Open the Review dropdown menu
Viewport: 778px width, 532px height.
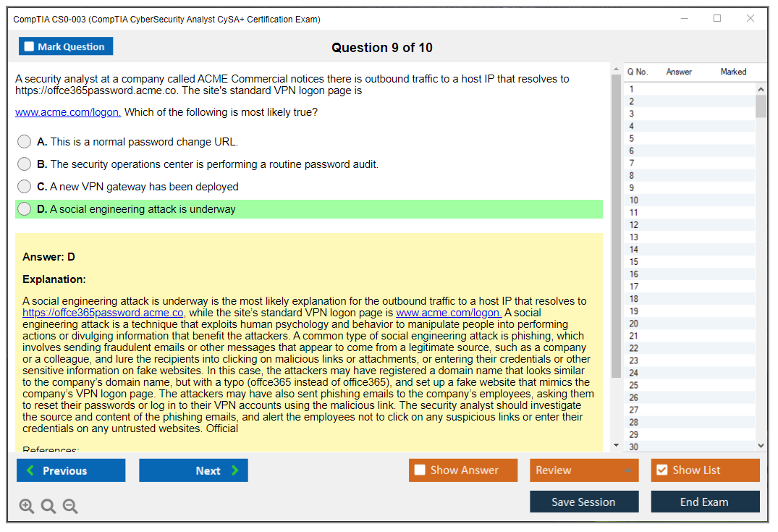point(583,470)
